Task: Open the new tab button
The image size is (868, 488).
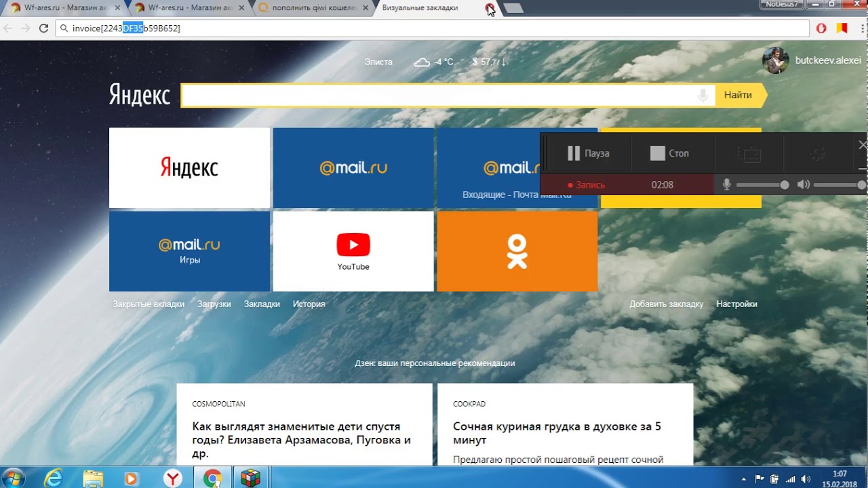Action: tap(513, 8)
